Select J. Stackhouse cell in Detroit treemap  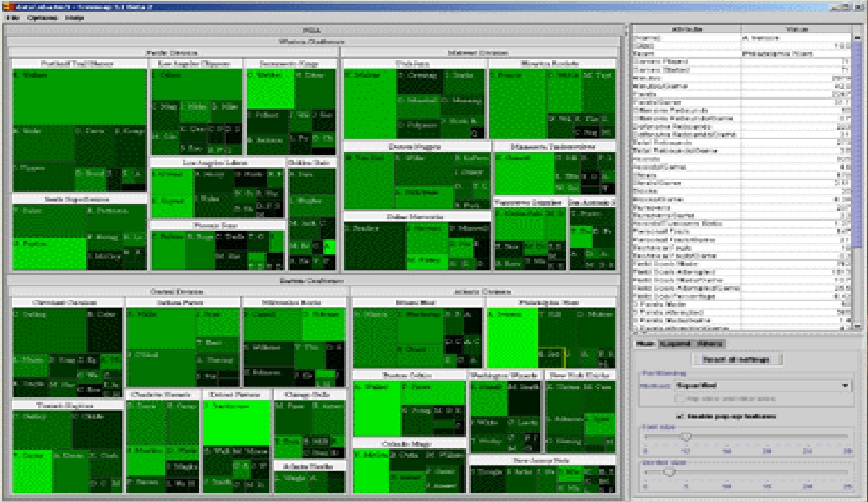point(236,423)
